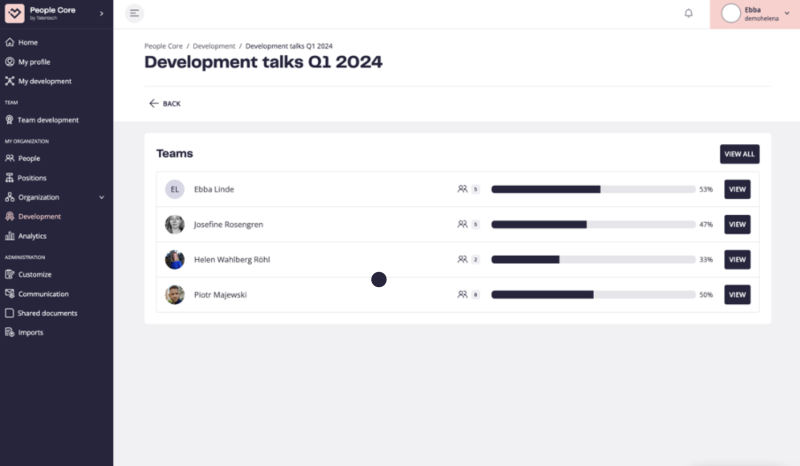Select Customize in Administration section
Image resolution: width=800 pixels, height=466 pixels.
[x=35, y=274]
